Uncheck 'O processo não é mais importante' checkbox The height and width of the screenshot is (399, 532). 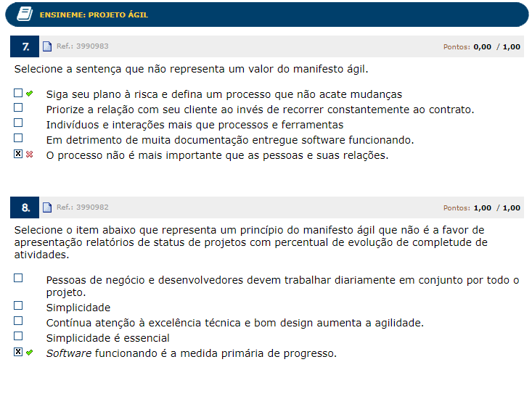tap(18, 154)
